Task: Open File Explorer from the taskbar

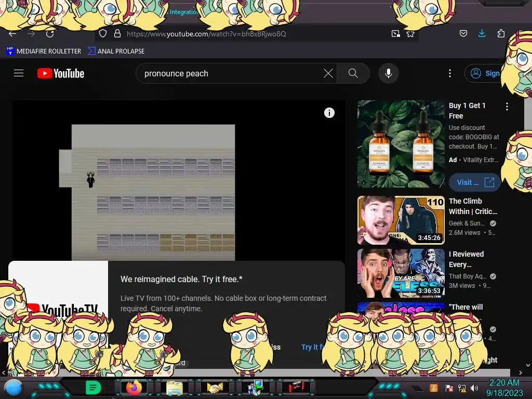Action: [175, 388]
